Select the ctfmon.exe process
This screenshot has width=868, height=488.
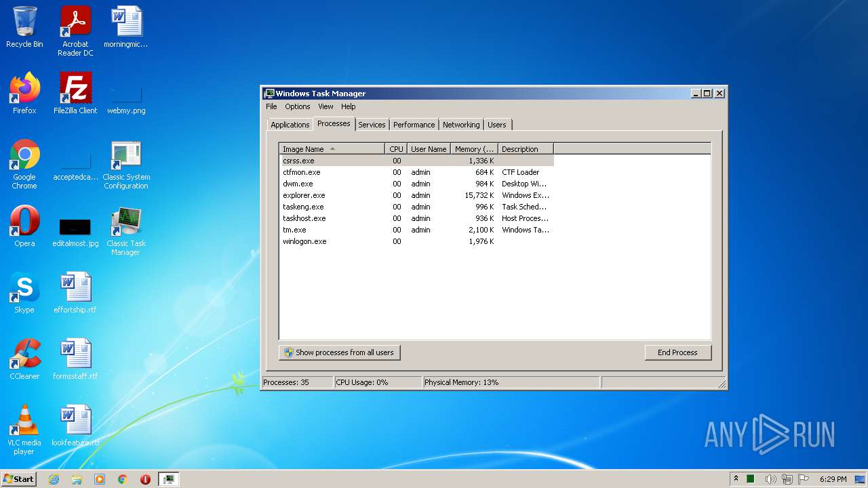pos(416,172)
